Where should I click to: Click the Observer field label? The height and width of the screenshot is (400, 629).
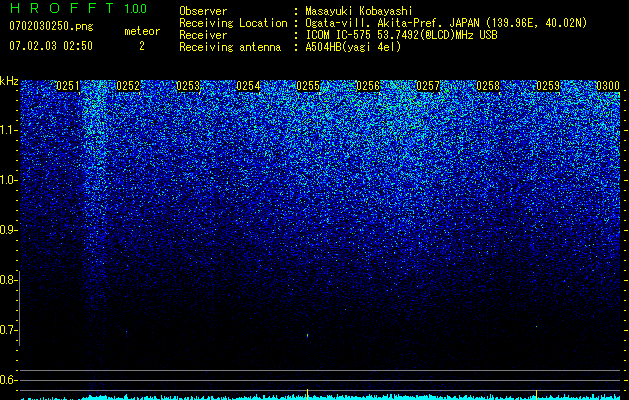click(203, 11)
